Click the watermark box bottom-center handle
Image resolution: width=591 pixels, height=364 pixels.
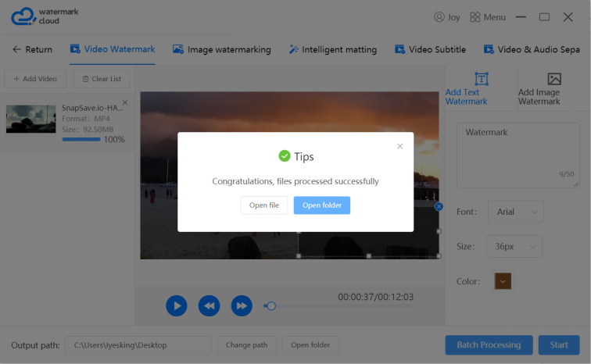click(369, 256)
